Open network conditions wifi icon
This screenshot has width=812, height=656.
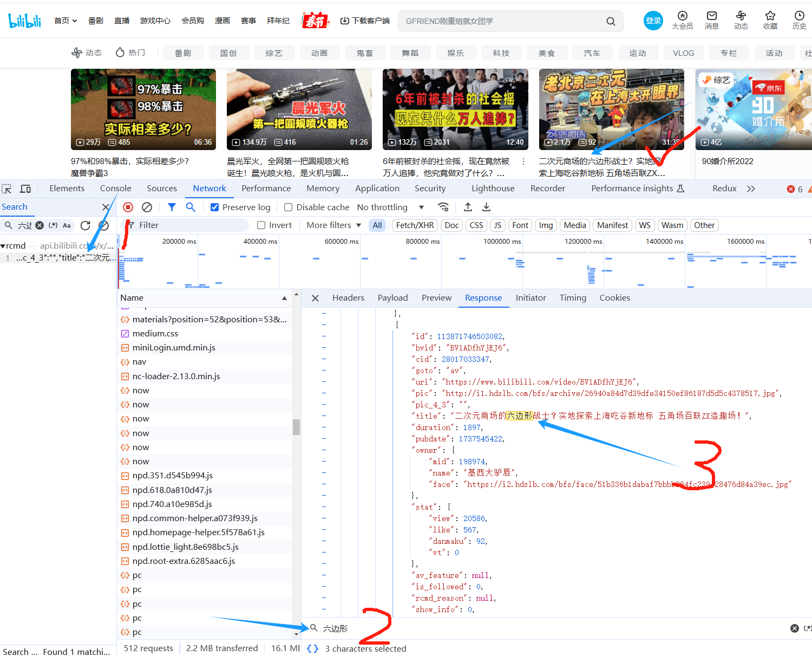[443, 207]
